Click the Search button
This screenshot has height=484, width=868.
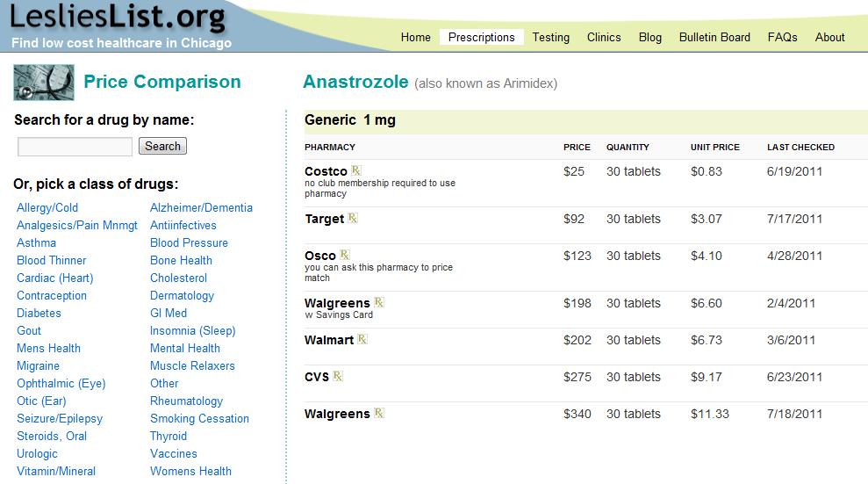pyautogui.click(x=162, y=146)
